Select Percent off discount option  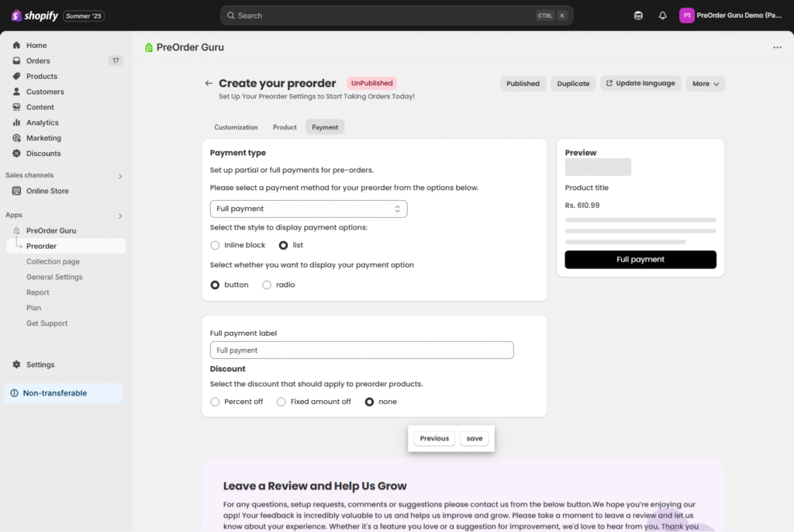pyautogui.click(x=216, y=402)
